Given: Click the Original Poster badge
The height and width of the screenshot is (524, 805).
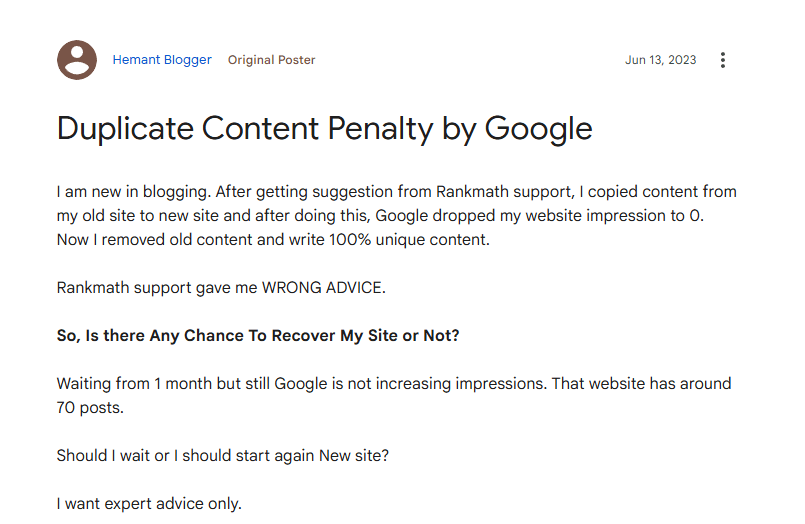Looking at the screenshot, I should (x=271, y=60).
